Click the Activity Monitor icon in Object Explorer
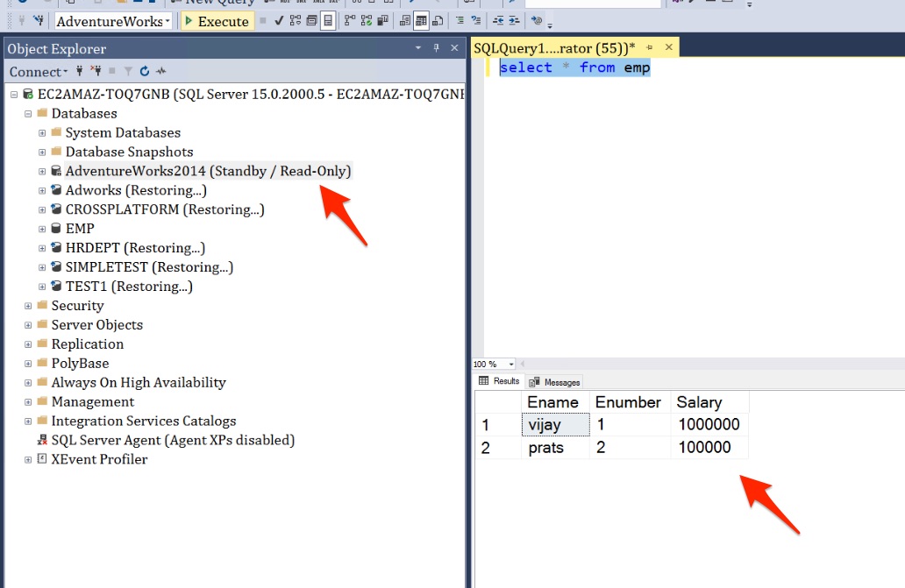The height and width of the screenshot is (588, 905). click(x=161, y=72)
